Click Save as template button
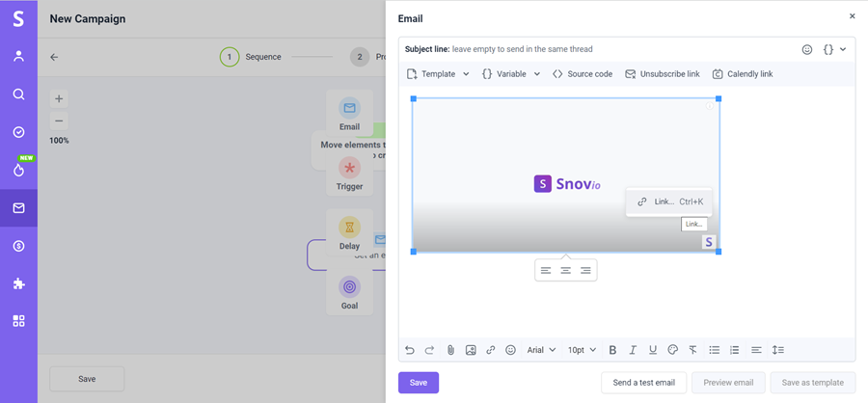 [x=813, y=383]
